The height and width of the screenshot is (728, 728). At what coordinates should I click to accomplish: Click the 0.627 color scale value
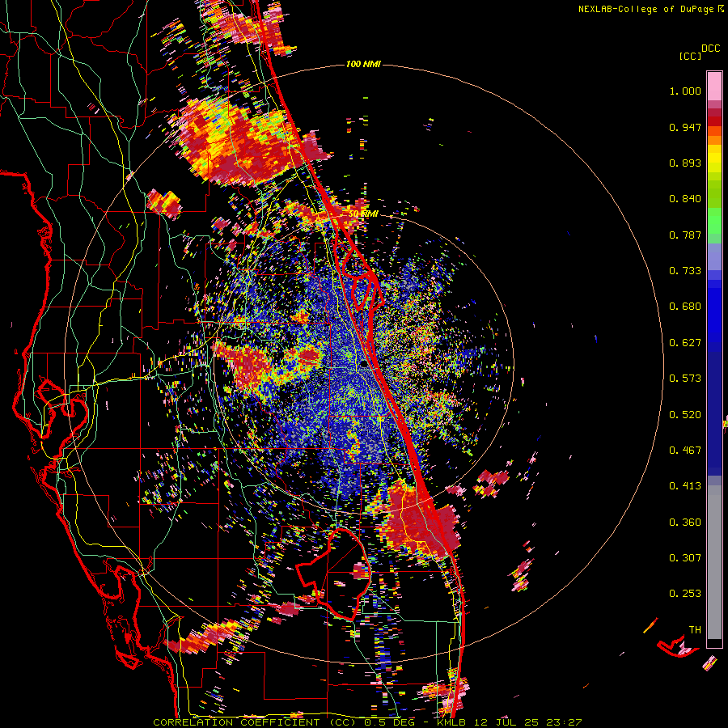click(685, 343)
